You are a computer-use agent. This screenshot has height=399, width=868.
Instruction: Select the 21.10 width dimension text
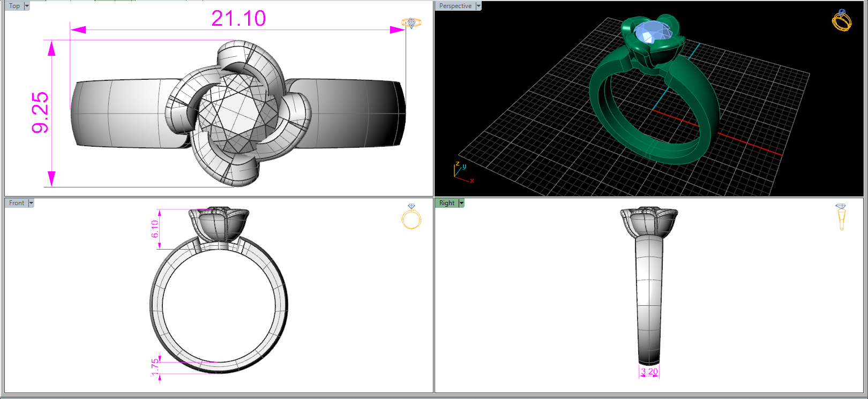[x=238, y=19]
